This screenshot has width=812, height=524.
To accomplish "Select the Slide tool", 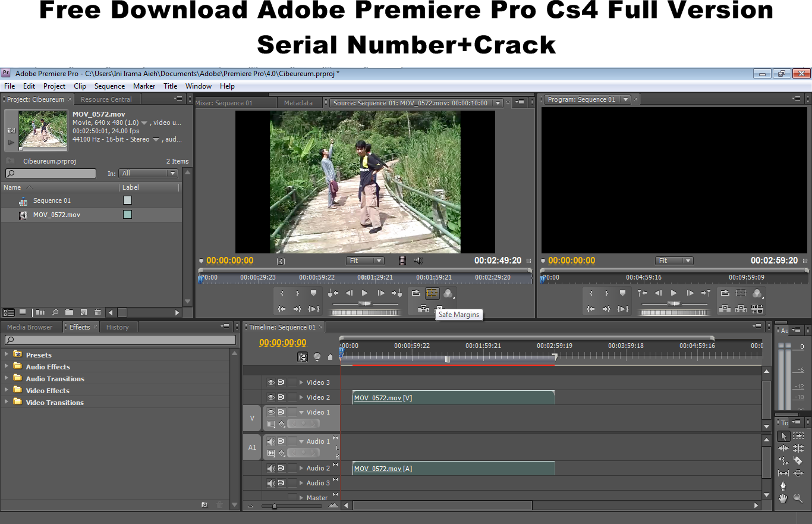I will coord(798,473).
